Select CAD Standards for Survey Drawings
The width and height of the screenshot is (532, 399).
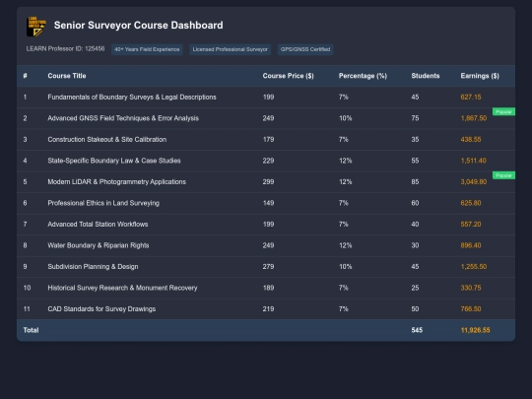(x=101, y=309)
